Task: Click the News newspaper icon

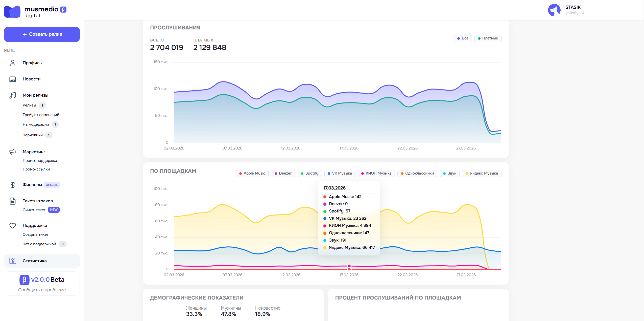Action: (x=13, y=79)
